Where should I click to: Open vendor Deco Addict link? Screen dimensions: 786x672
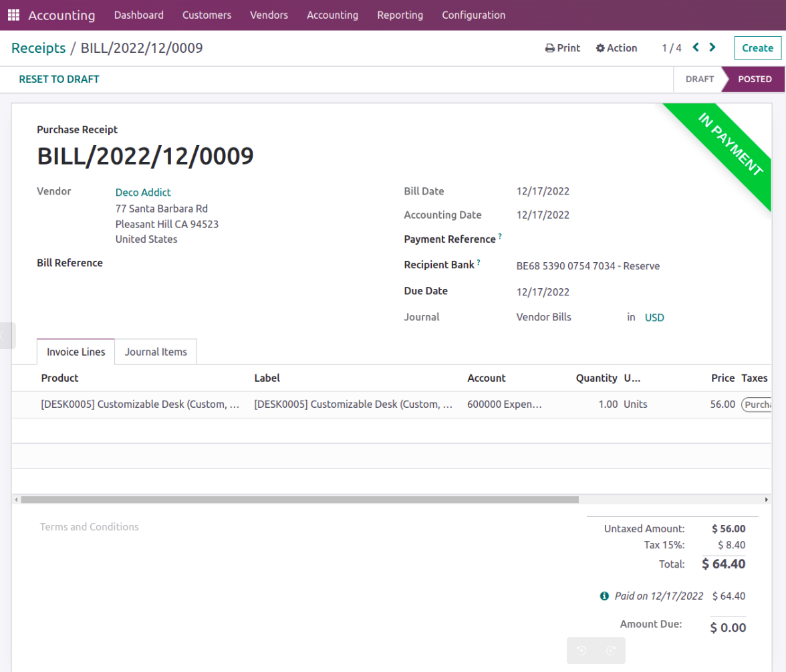(x=143, y=193)
